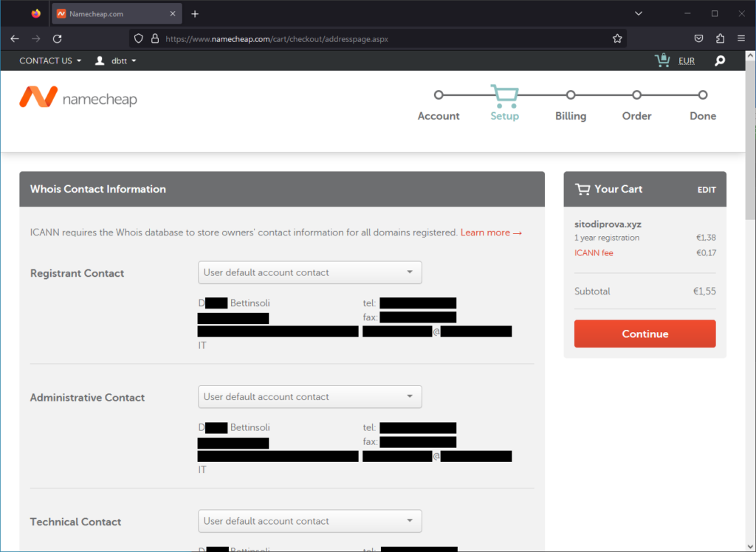Click the tracking protection shield icon

[x=138, y=38]
